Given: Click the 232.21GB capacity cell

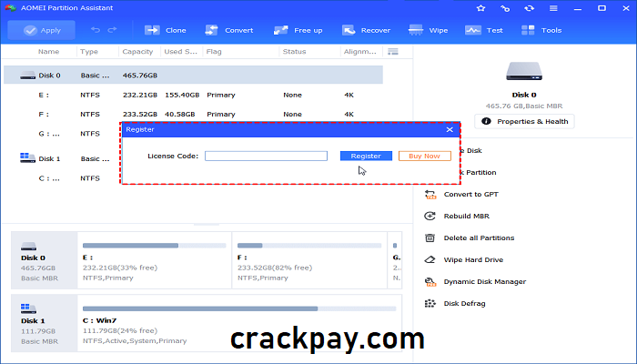Looking at the screenshot, I should 140,95.
